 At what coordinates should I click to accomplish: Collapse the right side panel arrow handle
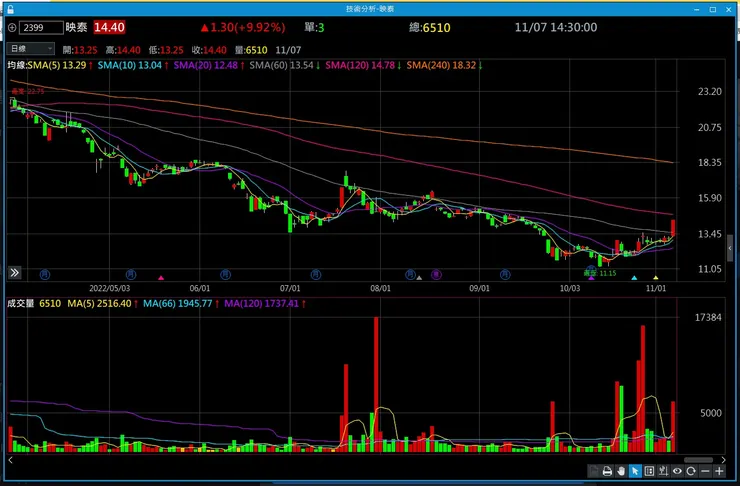tap(730, 248)
